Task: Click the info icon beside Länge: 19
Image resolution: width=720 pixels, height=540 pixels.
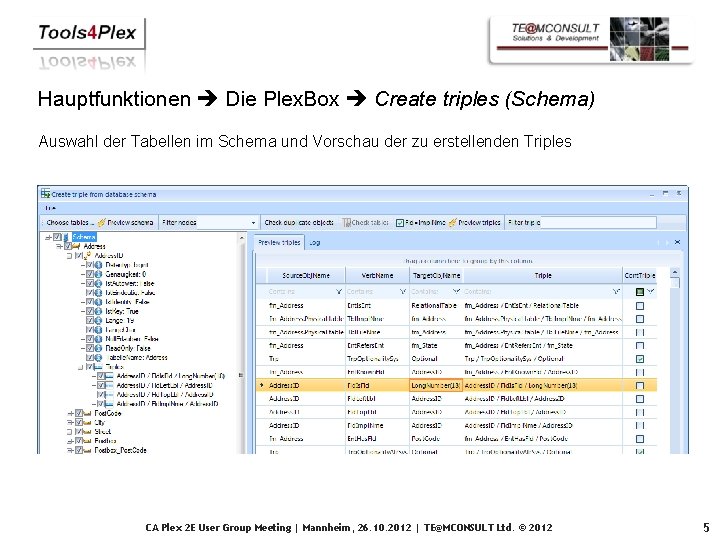Action: pyautogui.click(x=98, y=320)
